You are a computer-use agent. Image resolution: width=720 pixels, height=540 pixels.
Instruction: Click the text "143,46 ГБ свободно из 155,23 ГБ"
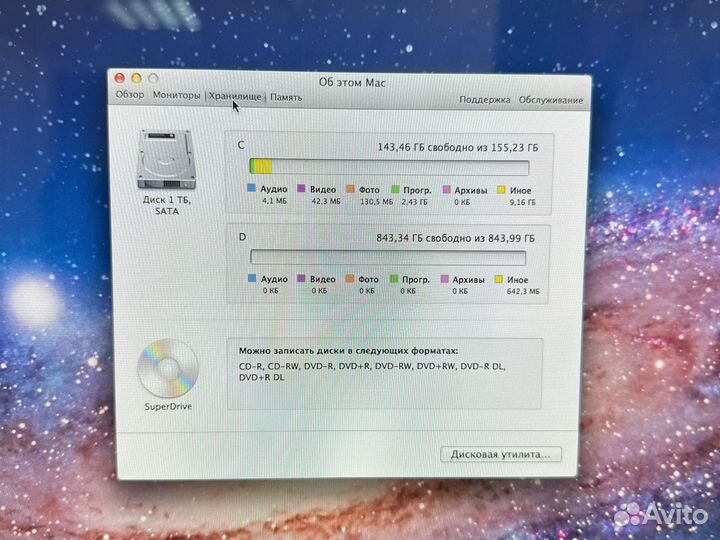[x=458, y=147]
